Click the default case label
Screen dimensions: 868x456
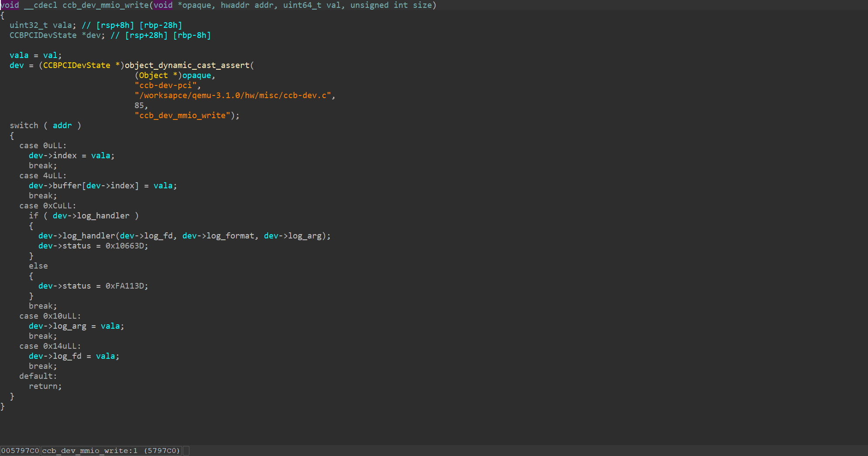pos(38,376)
